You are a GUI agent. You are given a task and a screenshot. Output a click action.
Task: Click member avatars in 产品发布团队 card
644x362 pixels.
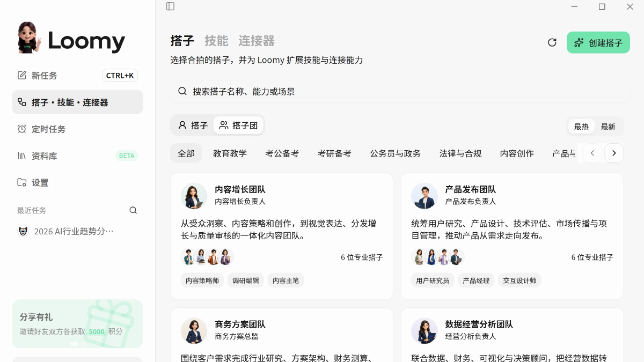click(438, 257)
